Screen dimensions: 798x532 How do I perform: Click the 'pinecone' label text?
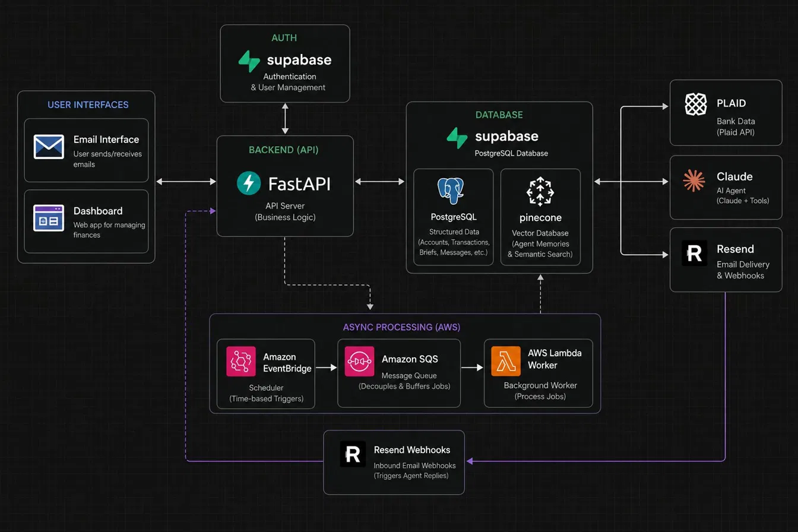[540, 217]
